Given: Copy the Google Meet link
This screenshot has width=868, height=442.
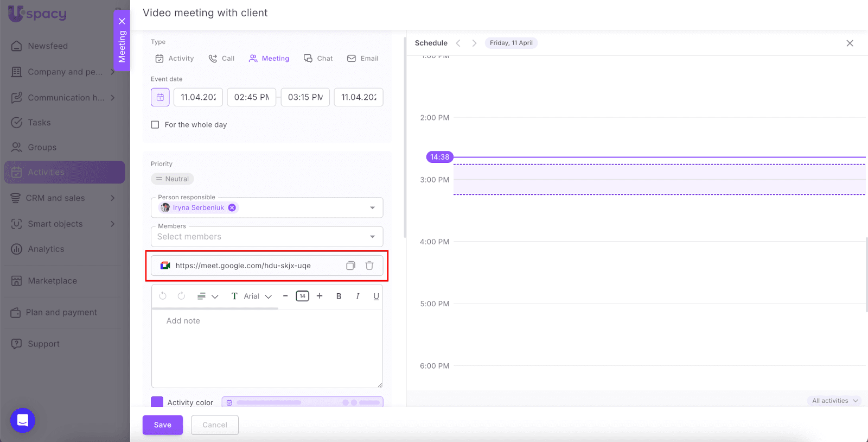Looking at the screenshot, I should (x=350, y=266).
